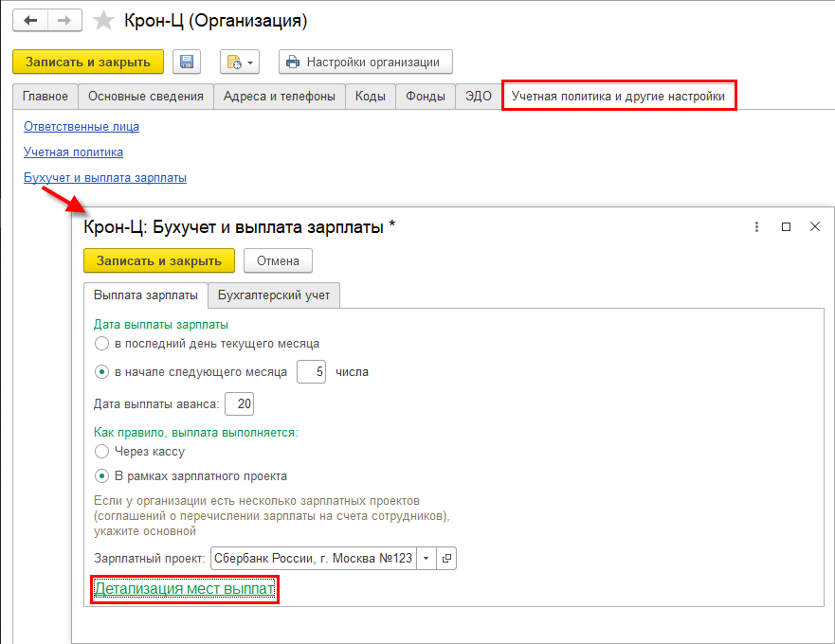The image size is (835, 644).
Task: Open Настройки организации print button
Action: (x=365, y=62)
